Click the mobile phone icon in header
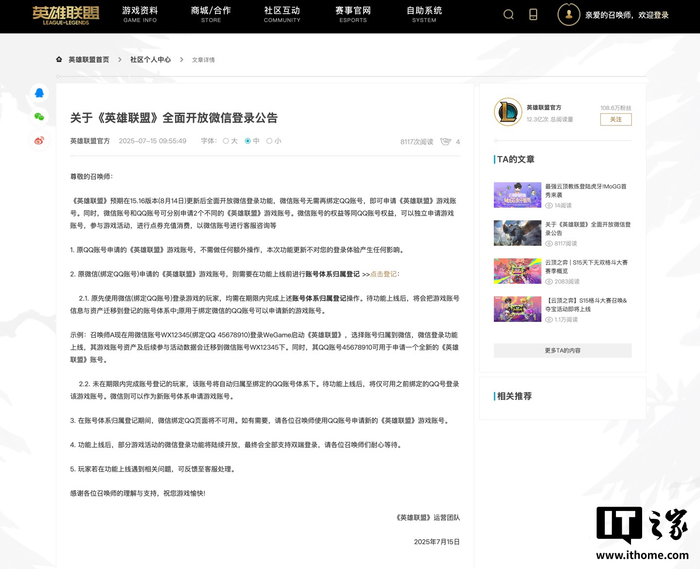This screenshot has width=700, height=569. pyautogui.click(x=533, y=15)
